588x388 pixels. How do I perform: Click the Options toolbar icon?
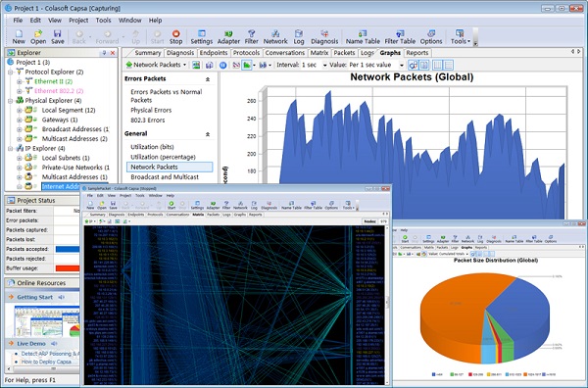[431, 37]
